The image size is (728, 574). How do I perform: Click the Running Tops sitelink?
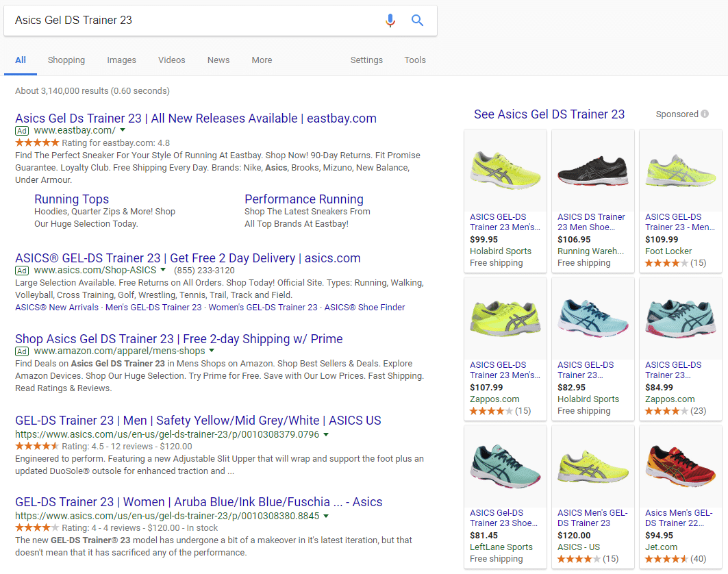click(x=71, y=199)
